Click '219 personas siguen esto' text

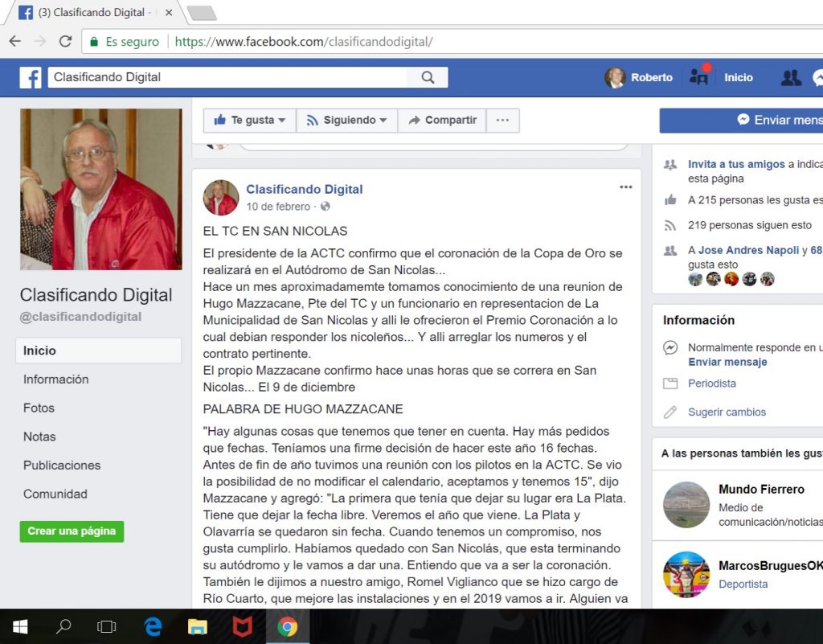coord(750,226)
